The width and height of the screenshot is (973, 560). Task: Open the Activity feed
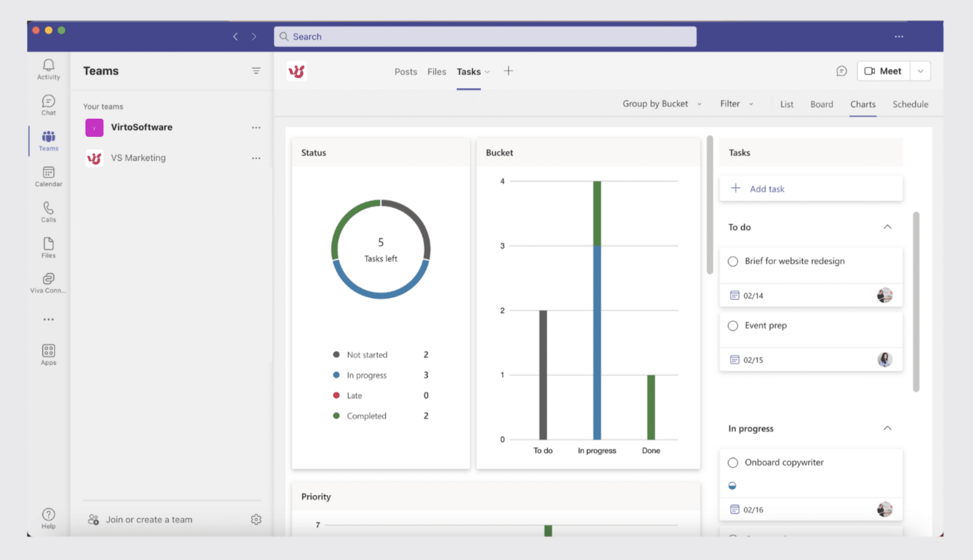48,69
